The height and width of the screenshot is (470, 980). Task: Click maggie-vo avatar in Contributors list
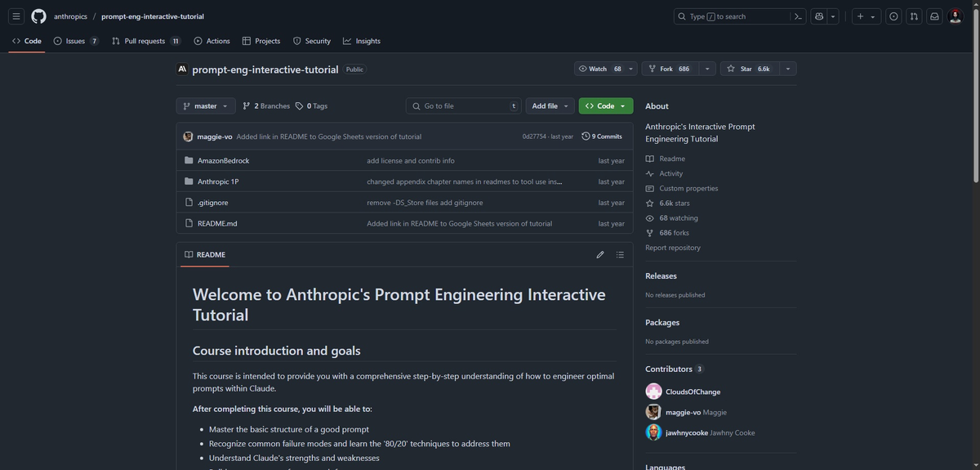point(653,412)
